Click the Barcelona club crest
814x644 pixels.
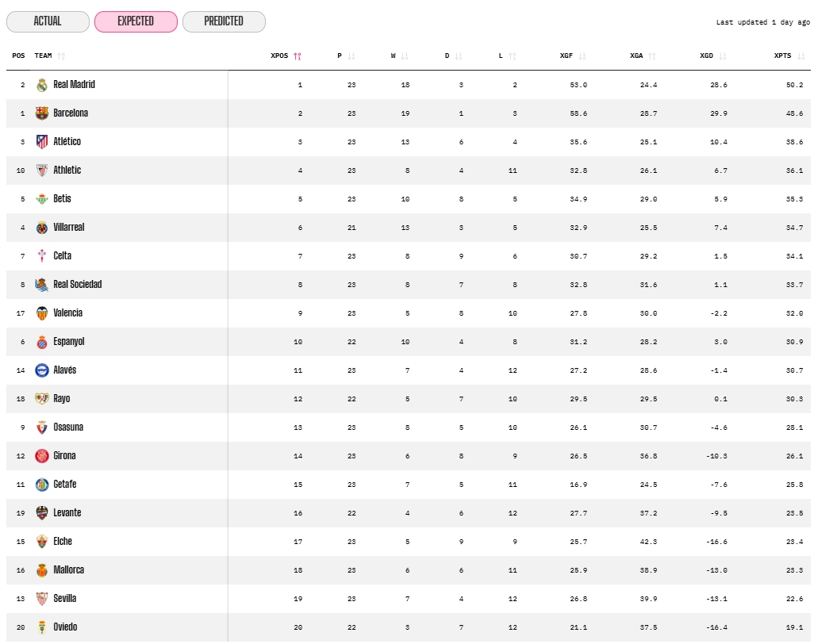42,113
